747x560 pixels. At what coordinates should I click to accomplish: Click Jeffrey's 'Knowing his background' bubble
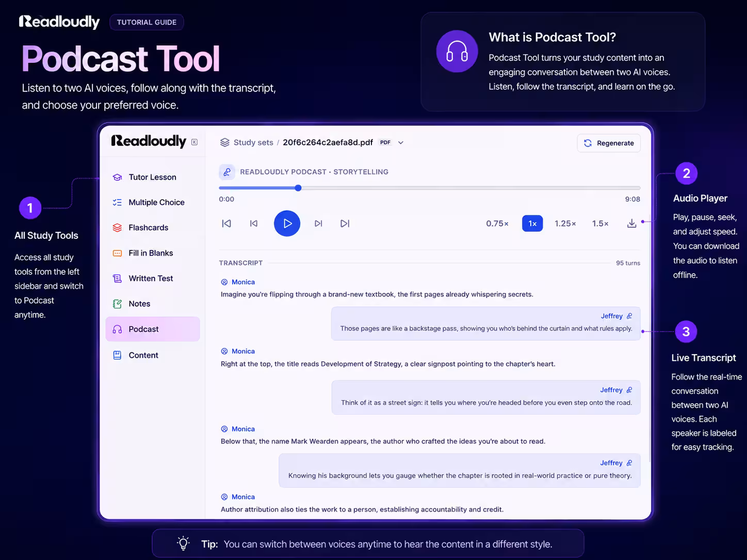460,470
